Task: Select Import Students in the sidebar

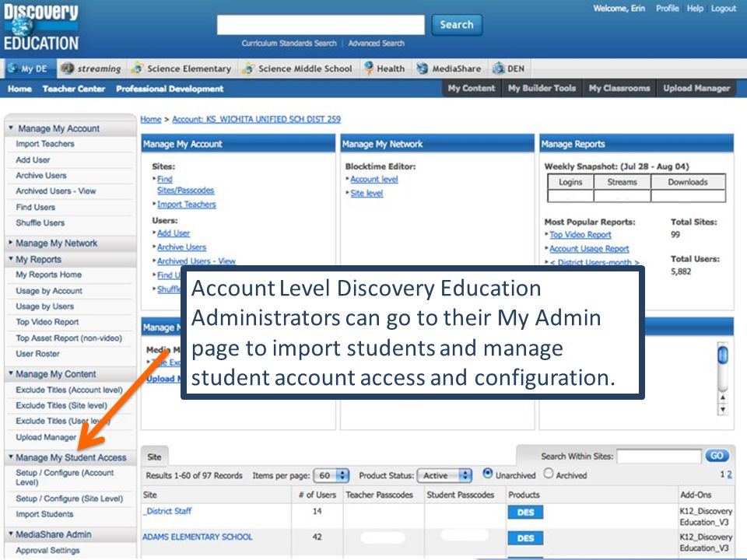Action: pos(44,514)
